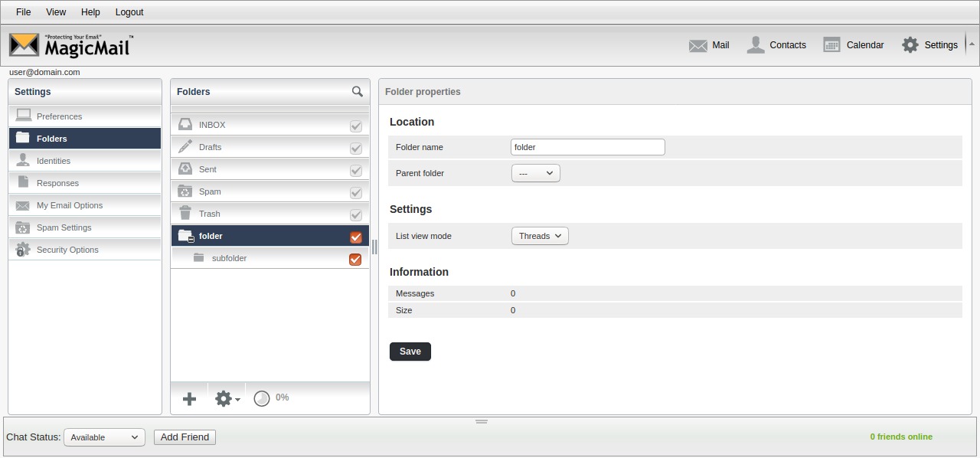Click the Mail envelope icon
Image resolution: width=980 pixels, height=458 pixels.
(697, 46)
